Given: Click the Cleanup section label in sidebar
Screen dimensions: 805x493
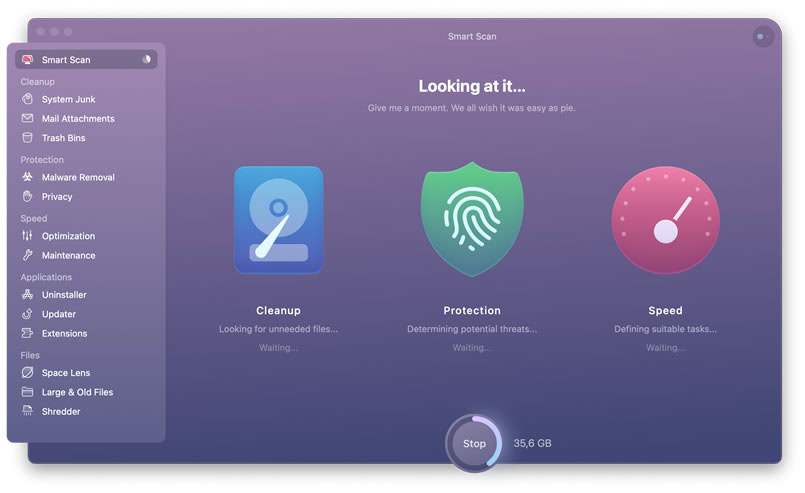Looking at the screenshot, I should click(37, 82).
